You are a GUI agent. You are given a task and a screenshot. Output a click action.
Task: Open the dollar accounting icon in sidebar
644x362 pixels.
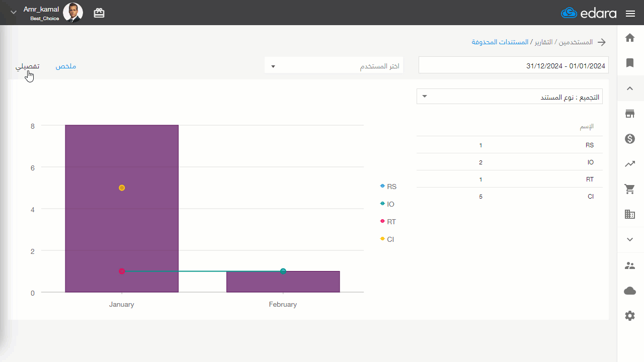[630, 139]
